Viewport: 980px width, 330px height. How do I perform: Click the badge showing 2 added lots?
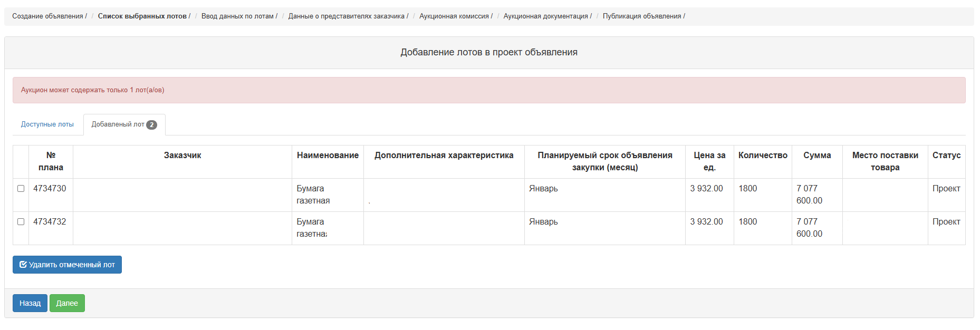pos(151,125)
